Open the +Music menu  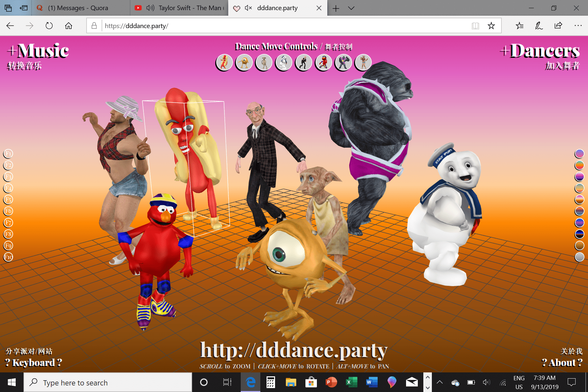(x=38, y=51)
